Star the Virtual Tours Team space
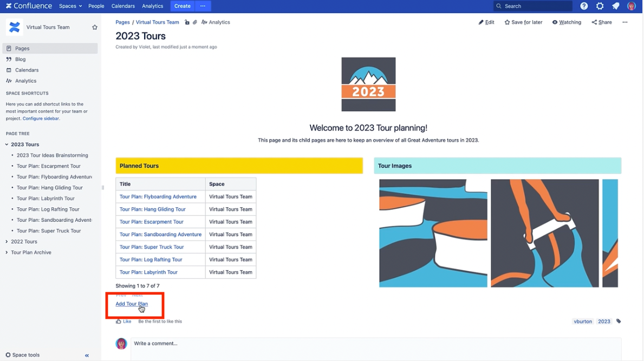 (x=95, y=27)
